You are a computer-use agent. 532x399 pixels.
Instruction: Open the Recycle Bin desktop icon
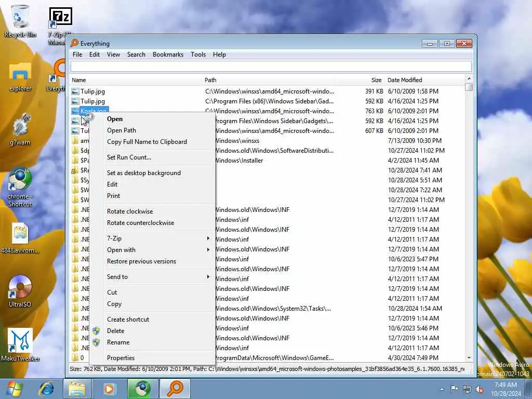(x=20, y=20)
